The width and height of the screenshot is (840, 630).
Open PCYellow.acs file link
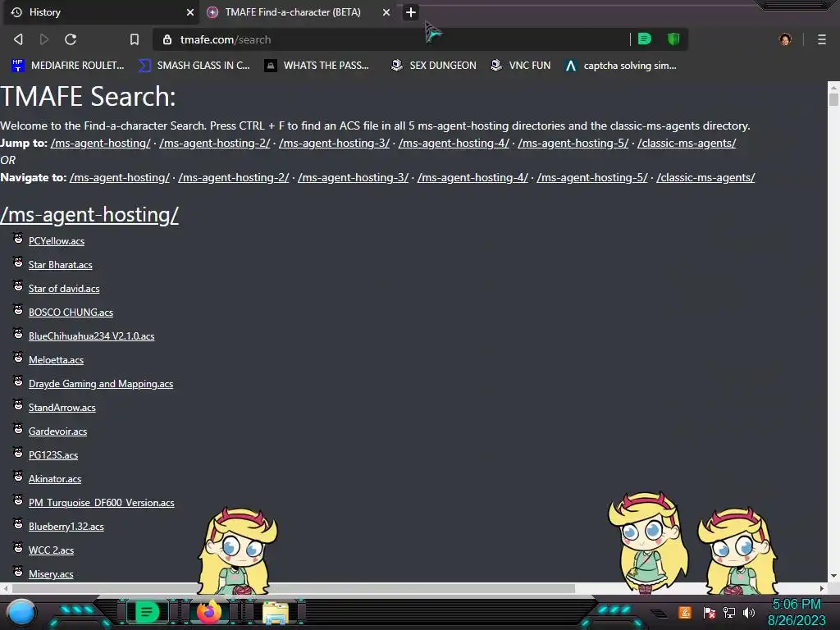[57, 241]
